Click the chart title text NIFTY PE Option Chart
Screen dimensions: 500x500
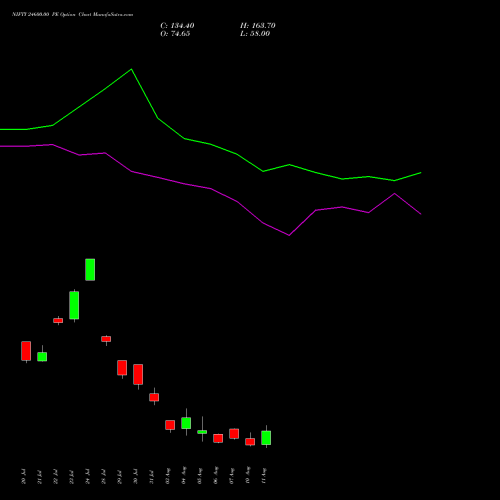72,14
